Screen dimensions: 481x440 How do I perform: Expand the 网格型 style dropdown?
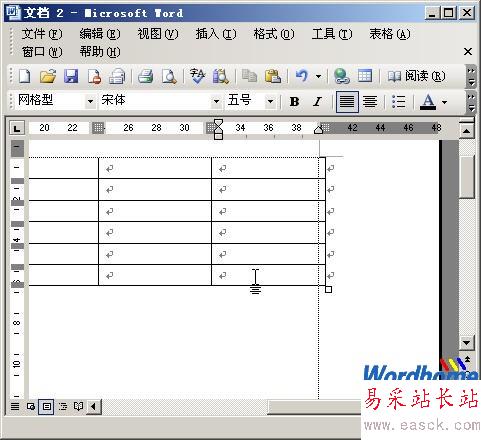click(x=90, y=101)
